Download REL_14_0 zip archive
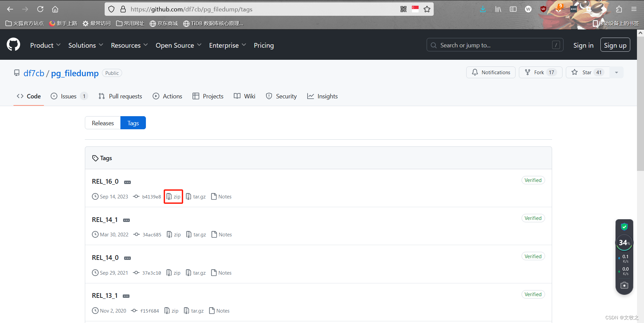The height and width of the screenshot is (323, 644). tap(173, 273)
